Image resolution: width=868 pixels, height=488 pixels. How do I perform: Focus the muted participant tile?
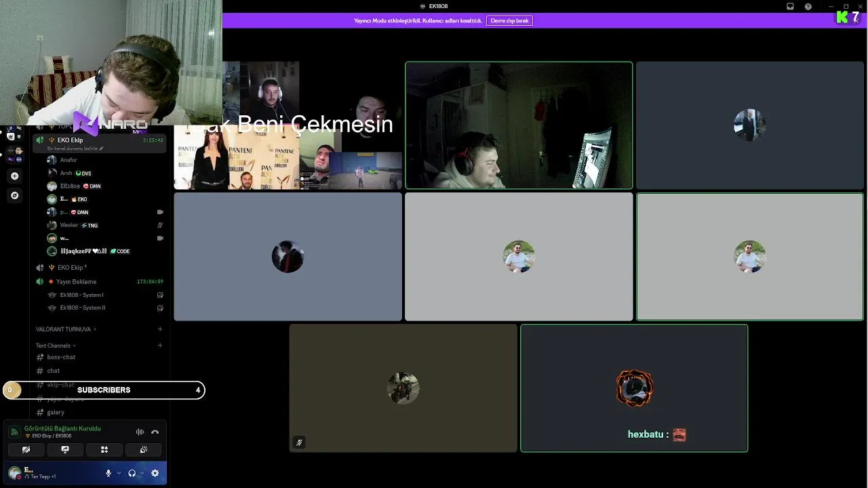point(403,388)
